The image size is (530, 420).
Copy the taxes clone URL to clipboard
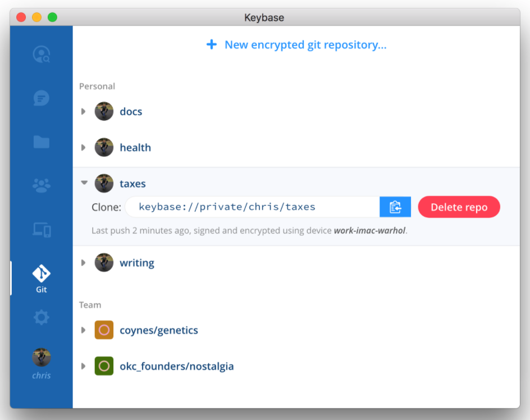395,207
